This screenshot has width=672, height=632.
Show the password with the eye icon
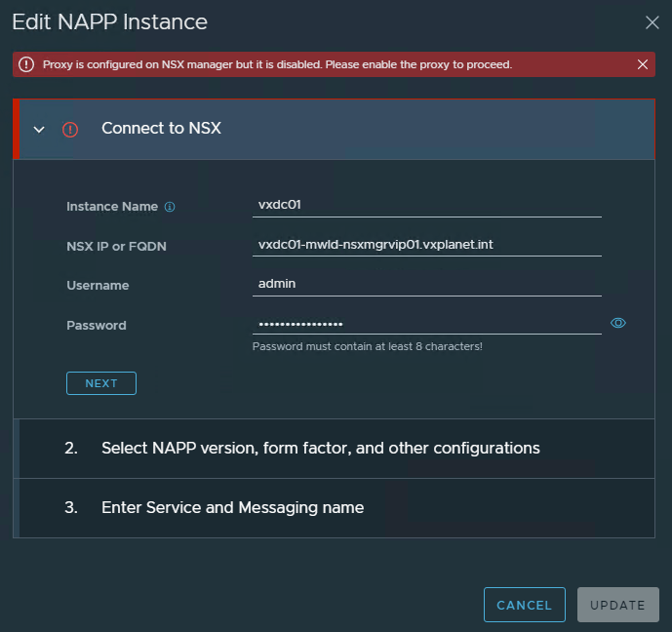pos(617,323)
